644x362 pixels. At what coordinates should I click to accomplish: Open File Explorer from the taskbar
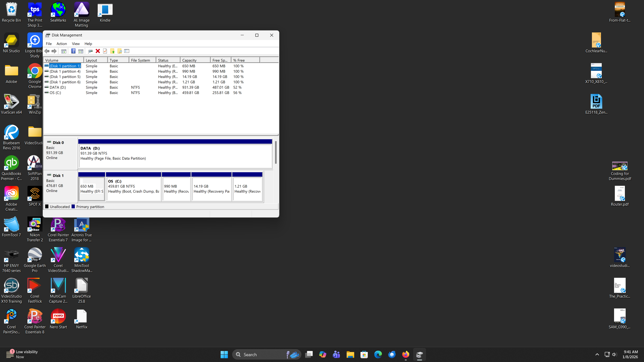tap(350, 354)
